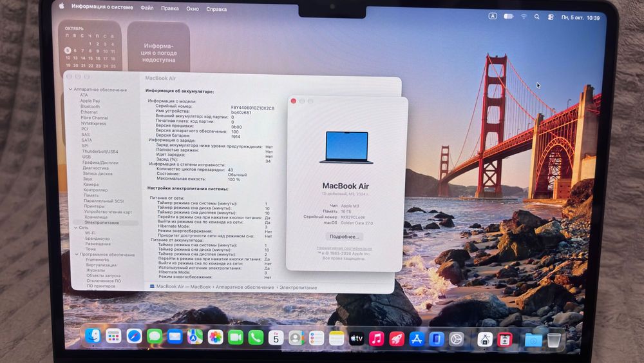Close the MacBook Air about window
Image resolution: width=644 pixels, height=363 pixels.
point(293,101)
